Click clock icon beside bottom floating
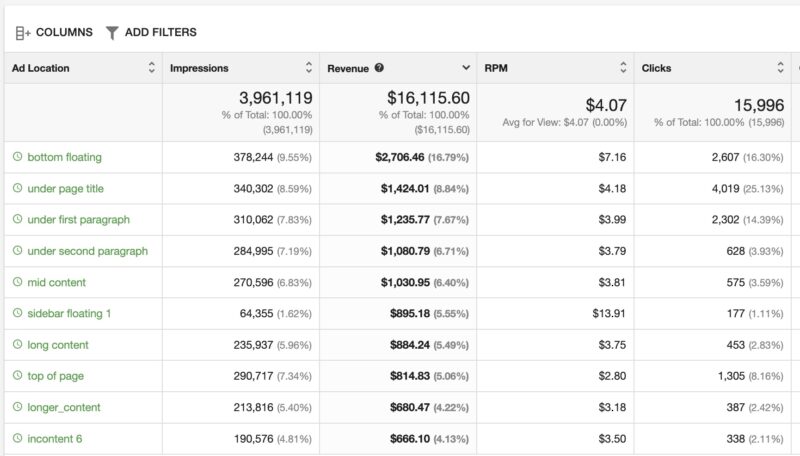Image resolution: width=800 pixels, height=456 pixels. click(x=17, y=157)
